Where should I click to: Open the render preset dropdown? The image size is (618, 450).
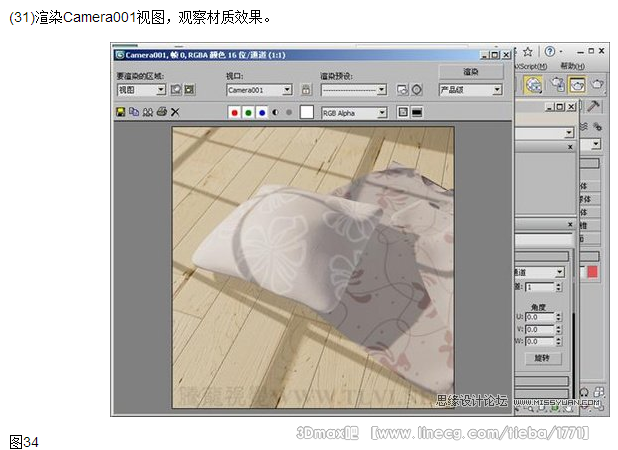click(x=354, y=90)
